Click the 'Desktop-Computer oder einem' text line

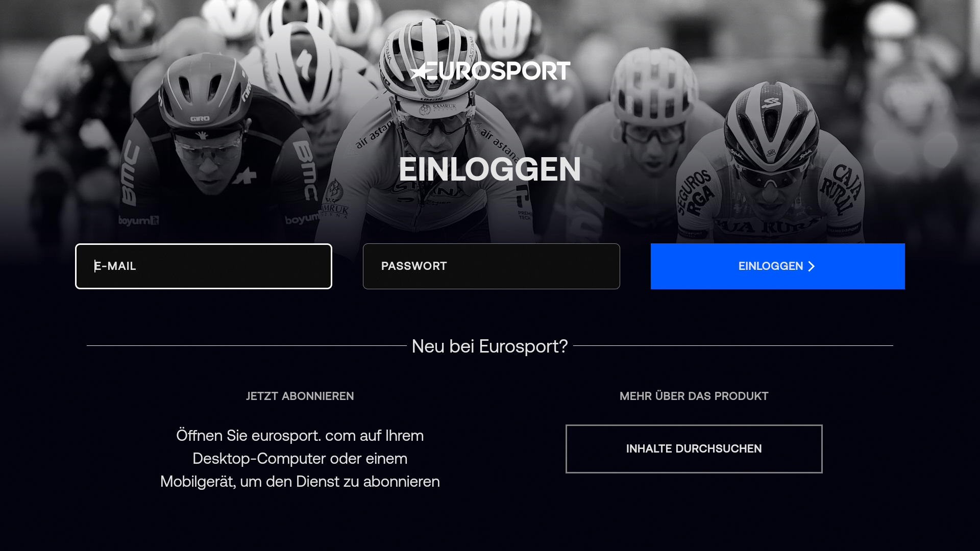click(300, 459)
